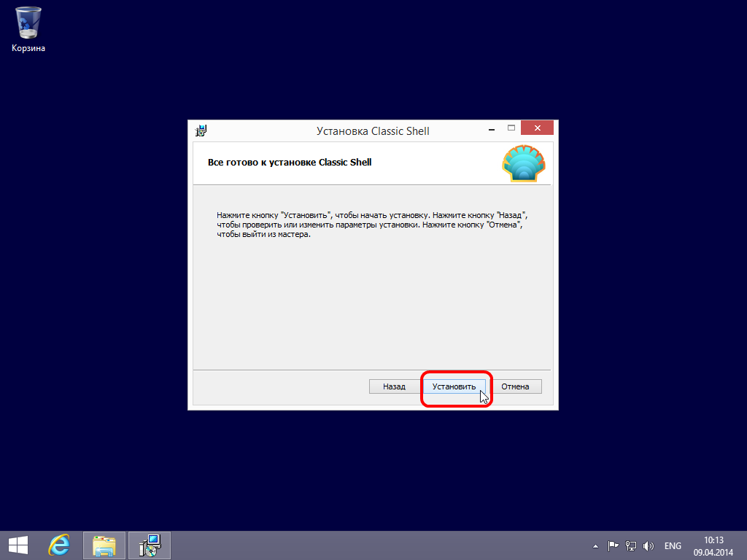Open File Explorer from the taskbar

tap(104, 545)
